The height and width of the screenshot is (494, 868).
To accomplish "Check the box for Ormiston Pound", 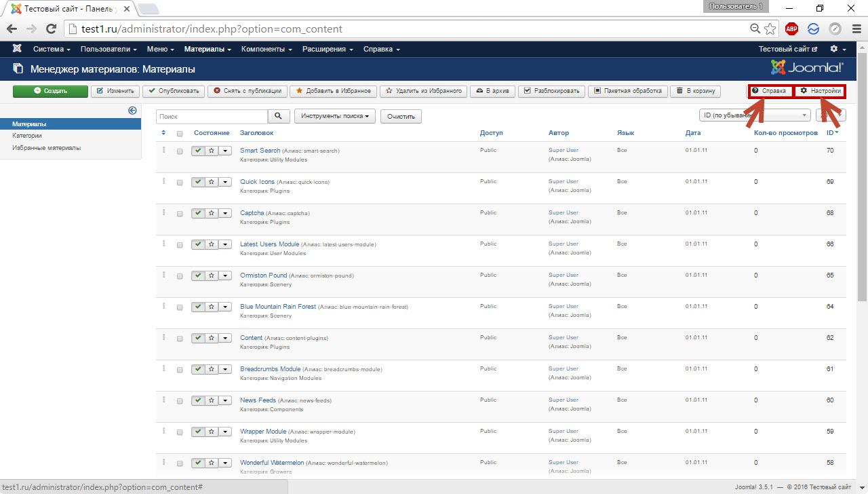I will (180, 276).
